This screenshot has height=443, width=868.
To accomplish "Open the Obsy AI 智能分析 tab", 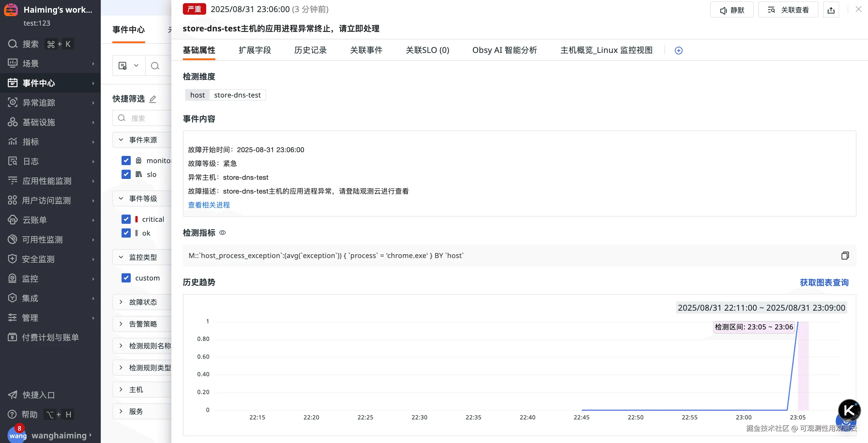I will coord(504,50).
